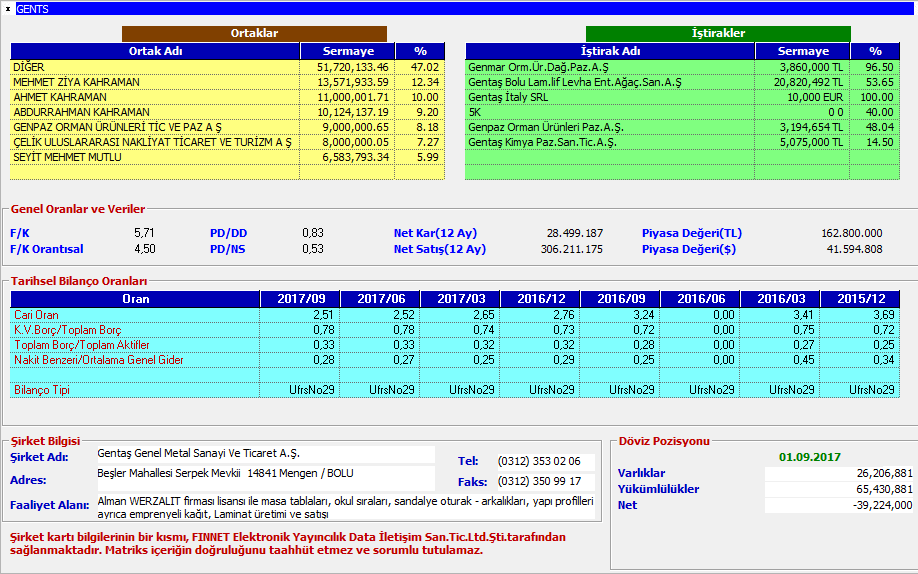Click Gentaş Kimya Paz.San.Tic.A.Ş. subsidiary
The width and height of the screenshot is (918, 574).
(x=542, y=142)
